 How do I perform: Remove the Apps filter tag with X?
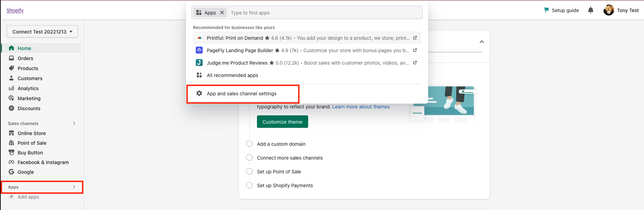pos(222,13)
